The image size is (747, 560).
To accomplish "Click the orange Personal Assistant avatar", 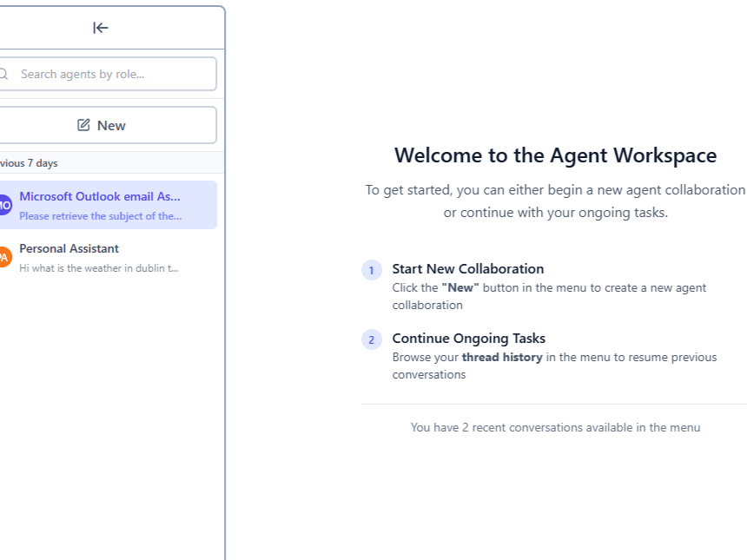I will [4, 257].
